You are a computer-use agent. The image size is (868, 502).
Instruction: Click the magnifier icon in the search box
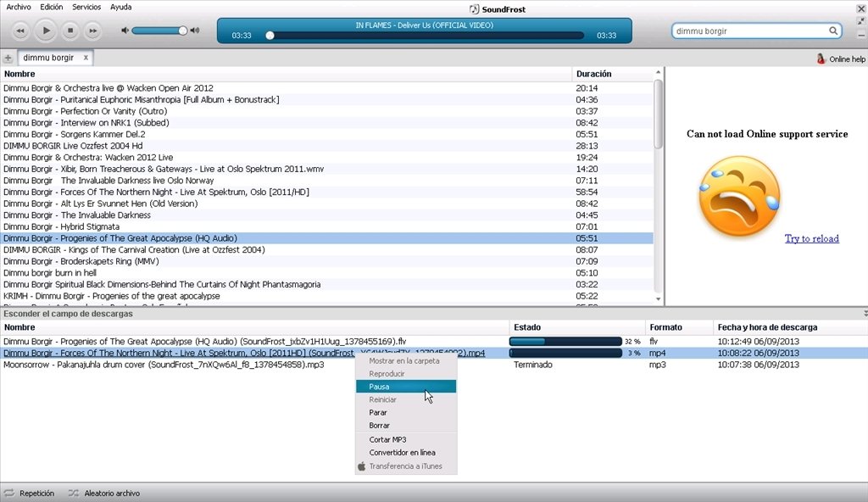(x=833, y=31)
